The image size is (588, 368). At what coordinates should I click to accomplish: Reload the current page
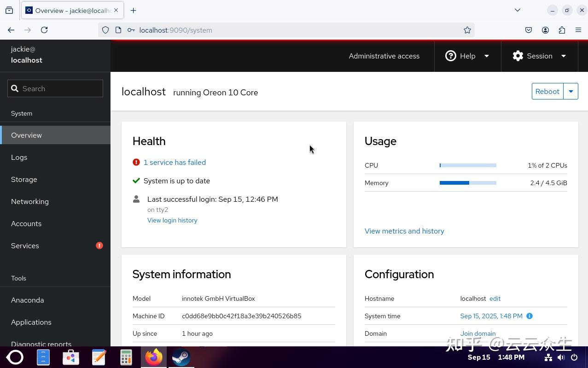coord(44,30)
